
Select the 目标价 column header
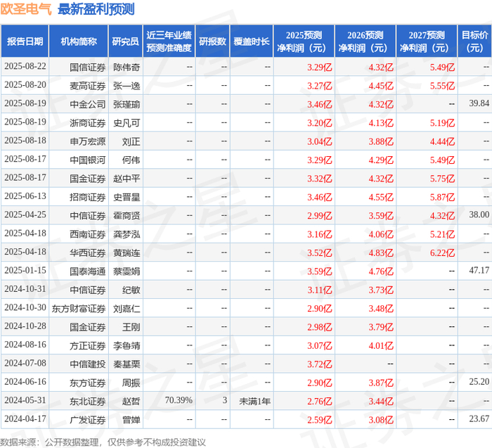[474, 41]
